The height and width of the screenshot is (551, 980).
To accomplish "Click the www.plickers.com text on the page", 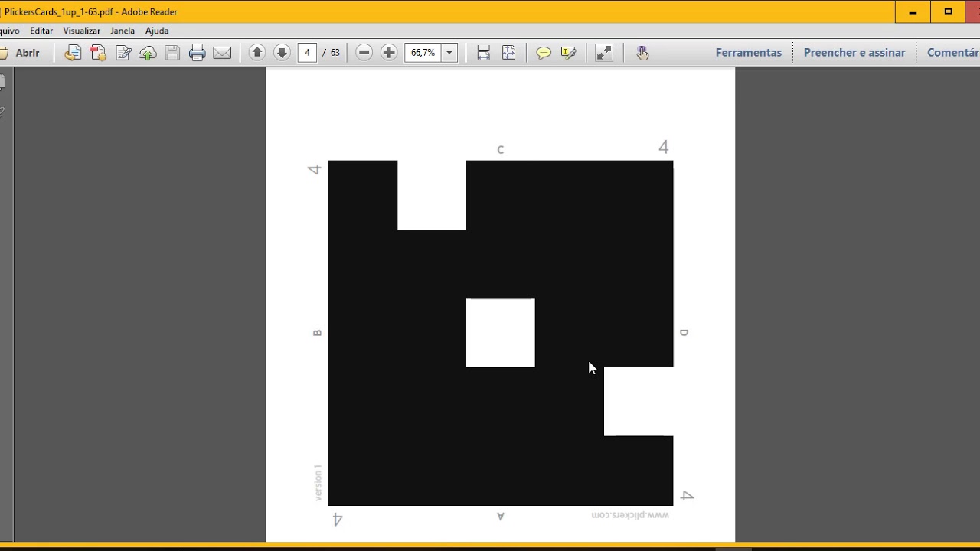I will point(630,515).
